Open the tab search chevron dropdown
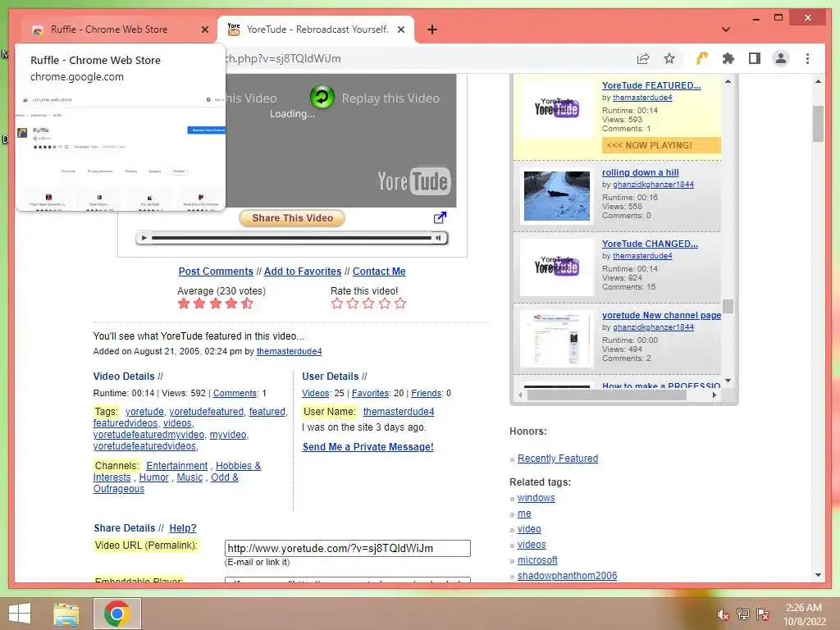The height and width of the screenshot is (630, 840). [726, 30]
